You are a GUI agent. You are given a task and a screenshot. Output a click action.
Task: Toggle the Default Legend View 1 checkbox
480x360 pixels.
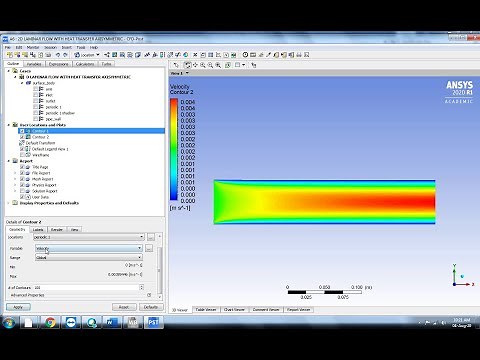click(22, 149)
